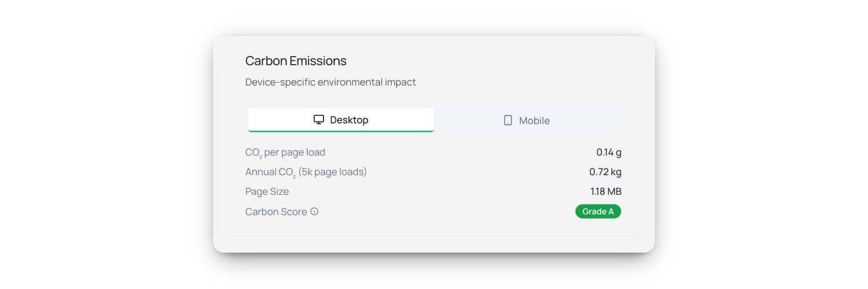This screenshot has height=289, width=868.
Task: Click the green underline beneath Desktop tab
Action: (x=341, y=131)
